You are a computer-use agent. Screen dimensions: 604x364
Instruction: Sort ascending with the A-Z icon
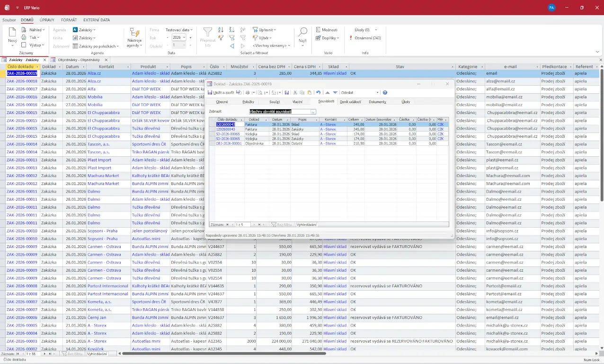[x=221, y=30]
